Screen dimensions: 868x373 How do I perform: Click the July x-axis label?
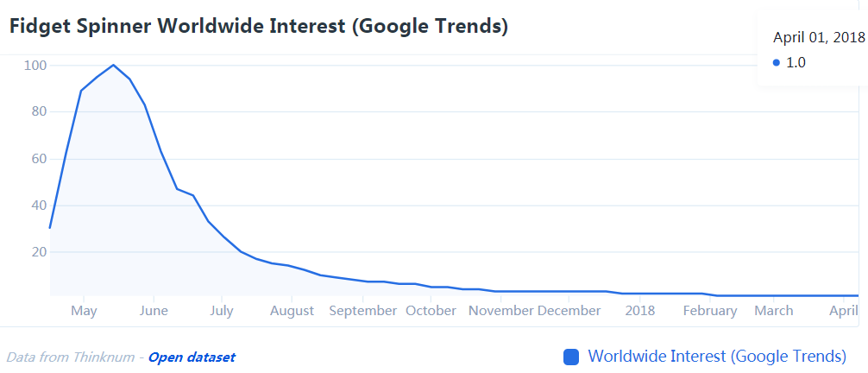click(222, 310)
